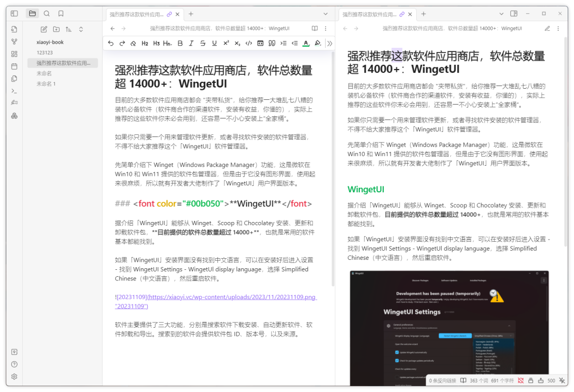This screenshot has width=574, height=392.
Task: Open more options in the right pane
Action: click(x=558, y=28)
